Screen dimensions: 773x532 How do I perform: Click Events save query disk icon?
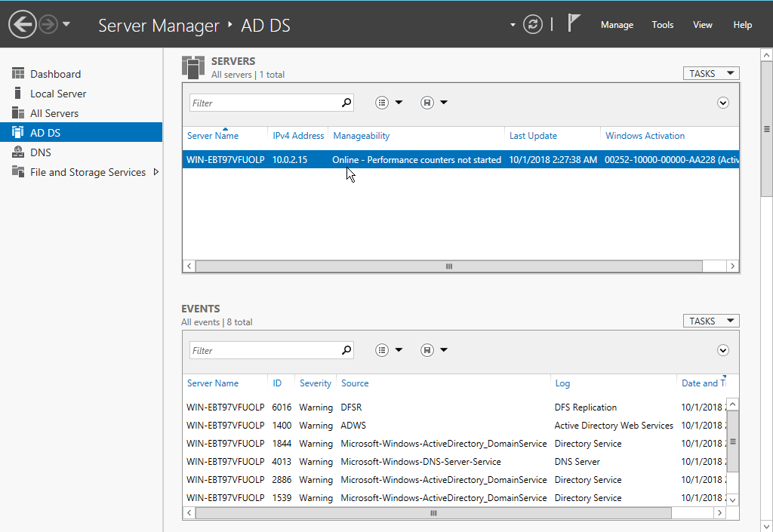pyautogui.click(x=427, y=350)
